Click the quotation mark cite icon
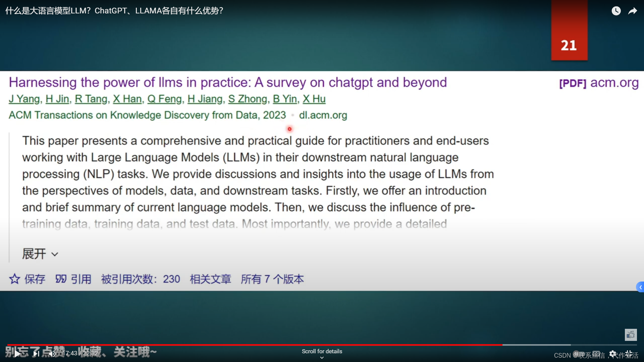The image size is (644, 362). click(61, 279)
